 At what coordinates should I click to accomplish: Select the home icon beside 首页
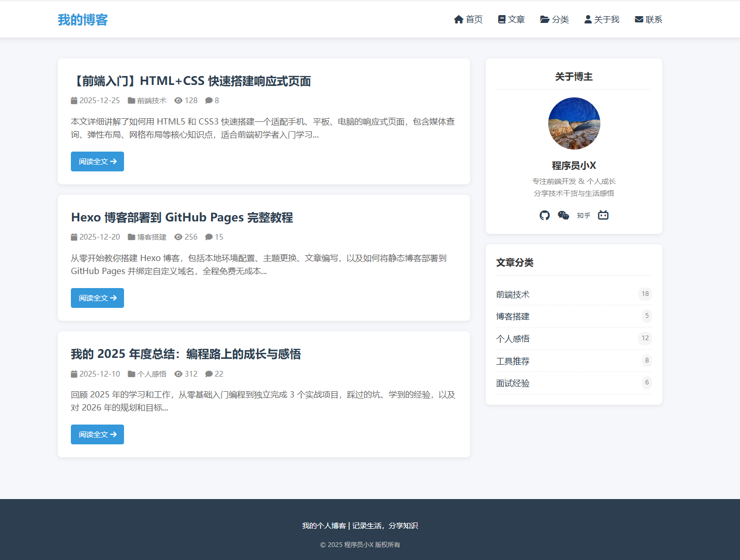pyautogui.click(x=458, y=19)
